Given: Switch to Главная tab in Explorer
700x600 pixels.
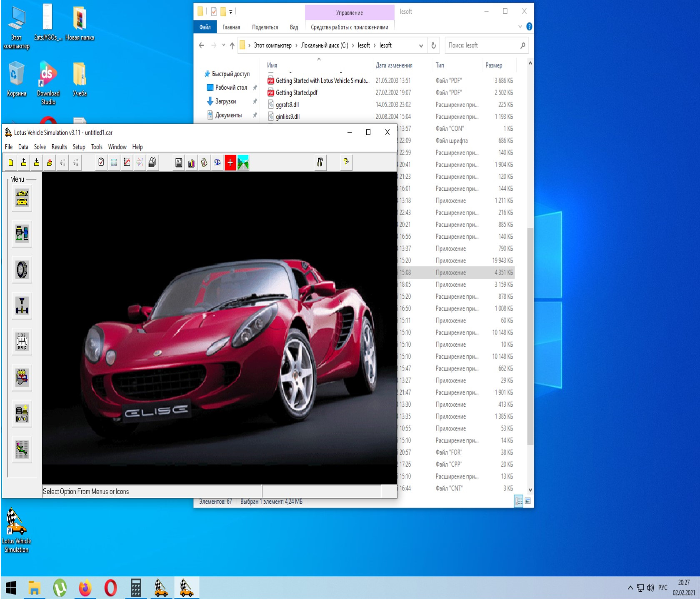Looking at the screenshot, I should [x=231, y=27].
